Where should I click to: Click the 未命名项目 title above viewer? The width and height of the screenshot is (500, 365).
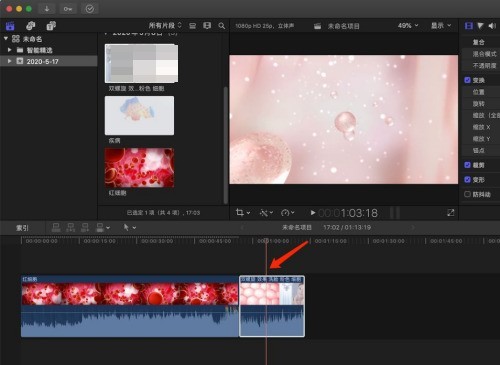click(343, 26)
